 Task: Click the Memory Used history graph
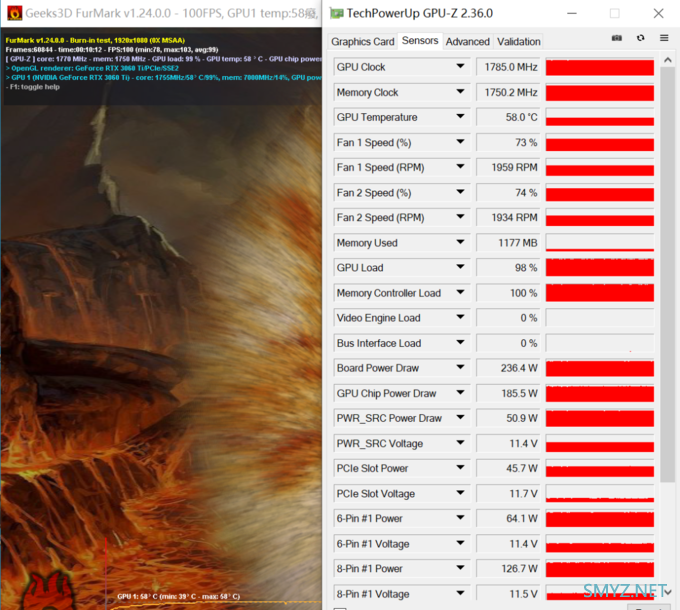click(x=600, y=242)
